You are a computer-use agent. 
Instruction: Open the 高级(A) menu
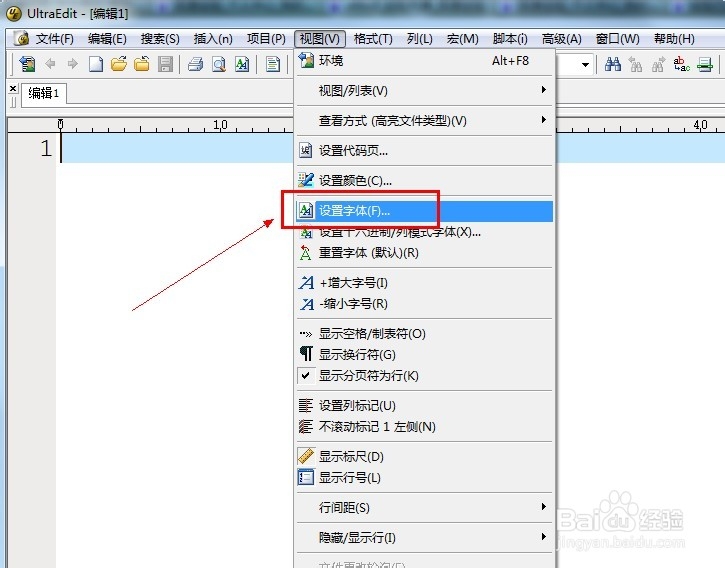pos(561,39)
